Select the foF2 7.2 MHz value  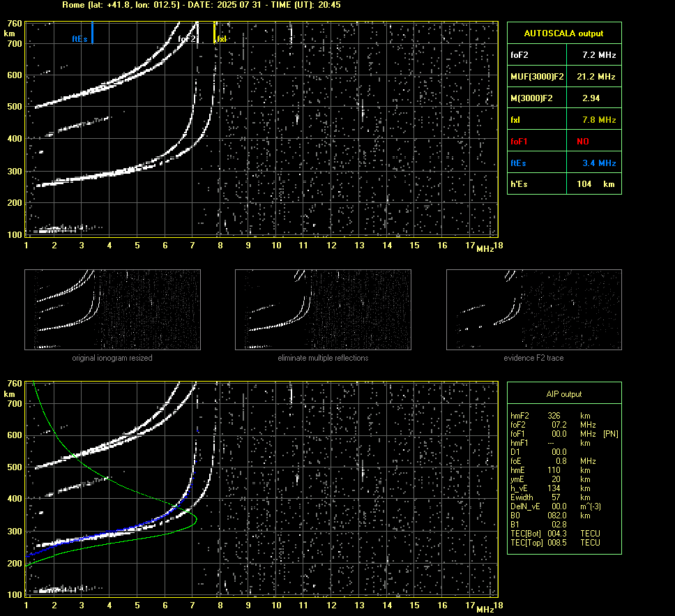599,55
